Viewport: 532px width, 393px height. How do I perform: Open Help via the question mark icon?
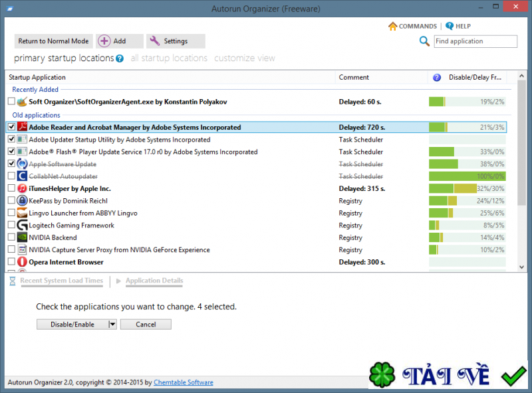click(x=450, y=26)
